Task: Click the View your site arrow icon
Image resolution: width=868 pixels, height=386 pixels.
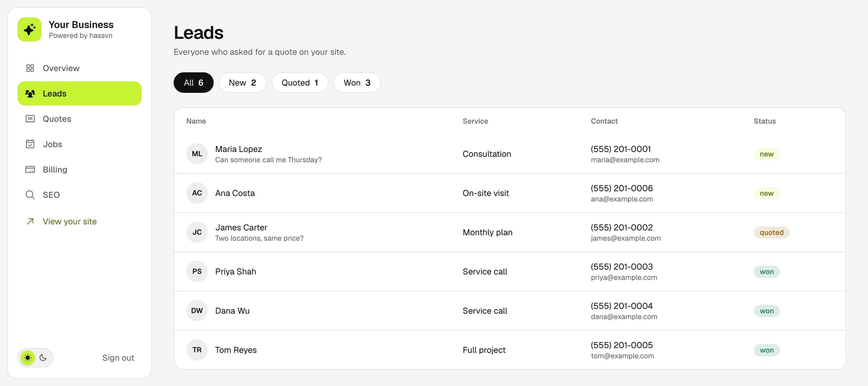Action: 30,221
